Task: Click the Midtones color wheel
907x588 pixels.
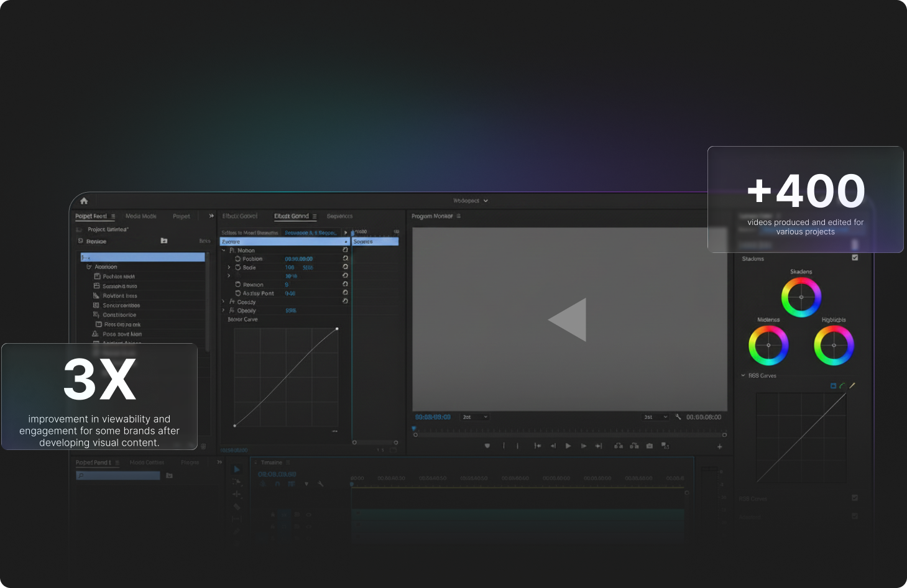Action: pos(768,346)
